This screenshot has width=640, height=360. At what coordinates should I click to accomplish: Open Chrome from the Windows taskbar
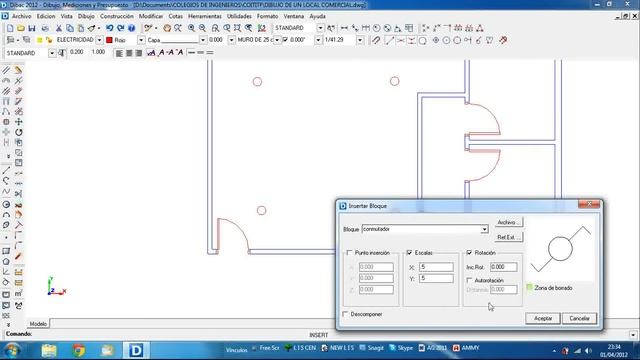click(78, 350)
